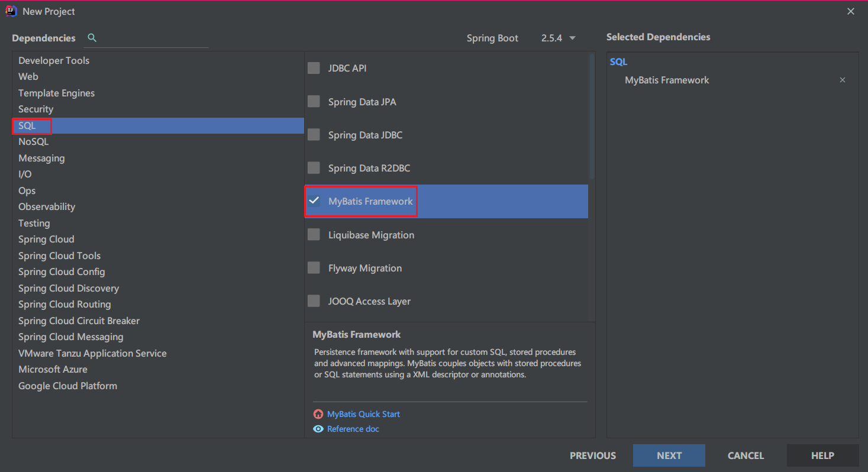Select the Messaging category
This screenshot has height=472, width=868.
158,158
